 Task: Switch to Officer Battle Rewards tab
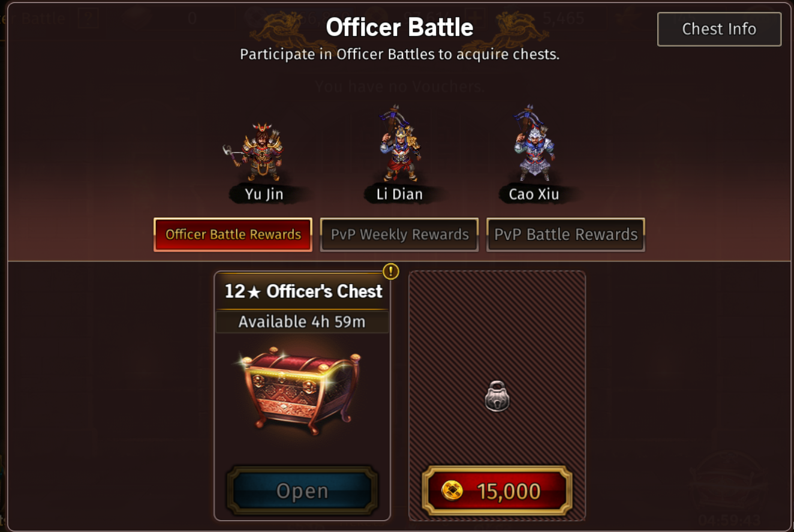tap(233, 235)
